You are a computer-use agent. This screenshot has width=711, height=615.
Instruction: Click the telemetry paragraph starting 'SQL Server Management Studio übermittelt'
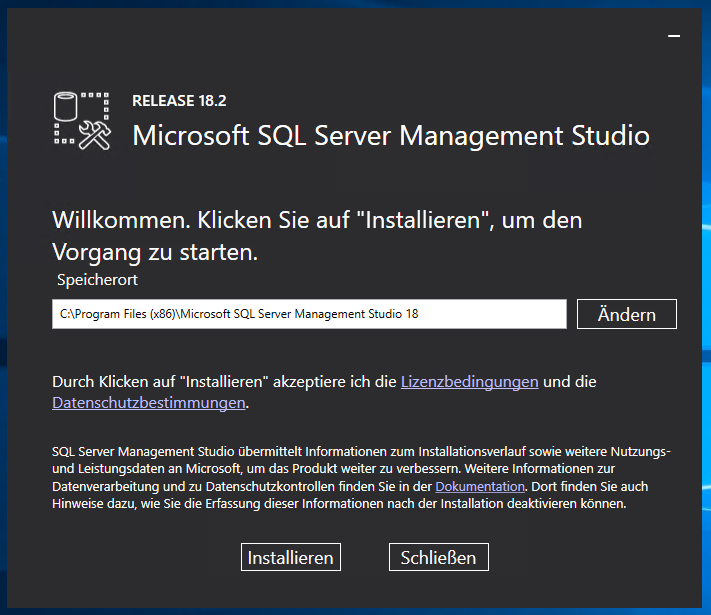click(x=361, y=478)
